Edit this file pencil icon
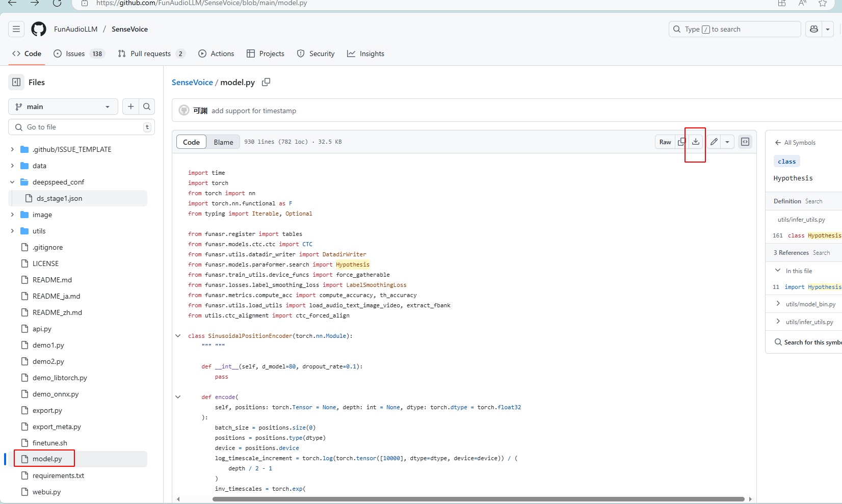The width and height of the screenshot is (842, 504). point(714,142)
